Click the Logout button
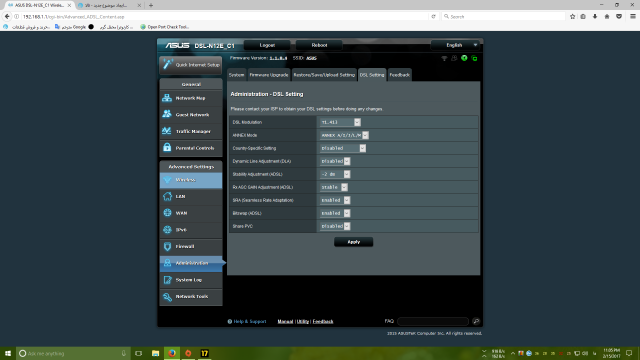Viewport: 640px width, 360px height. click(x=267, y=45)
